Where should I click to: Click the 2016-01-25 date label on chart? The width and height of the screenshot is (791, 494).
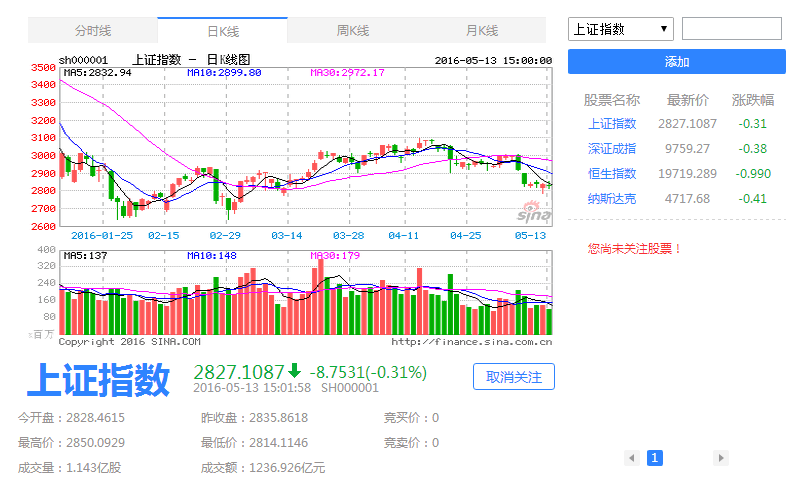(101, 236)
